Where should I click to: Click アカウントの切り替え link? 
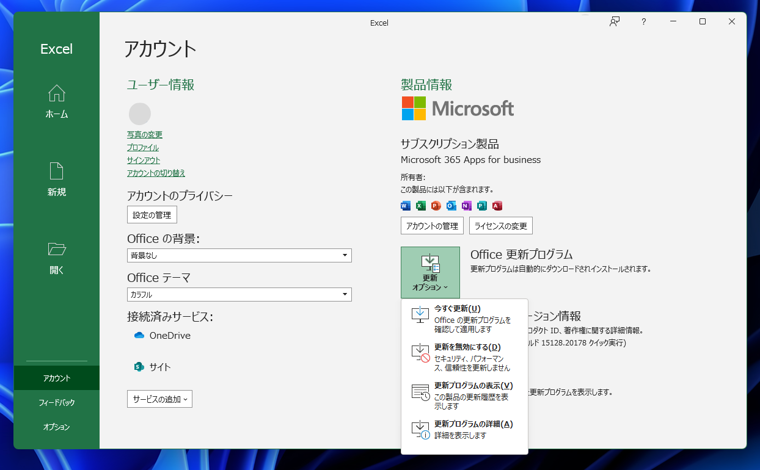click(156, 173)
